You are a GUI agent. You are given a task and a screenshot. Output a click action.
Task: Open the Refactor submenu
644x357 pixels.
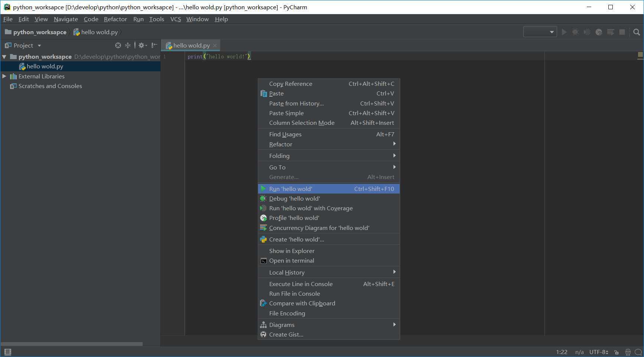point(329,144)
